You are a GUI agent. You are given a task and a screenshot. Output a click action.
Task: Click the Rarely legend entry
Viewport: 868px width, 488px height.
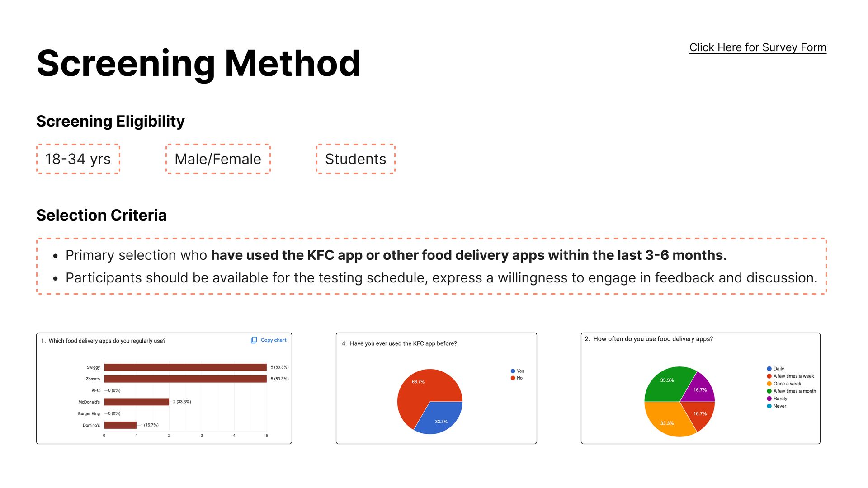point(777,399)
